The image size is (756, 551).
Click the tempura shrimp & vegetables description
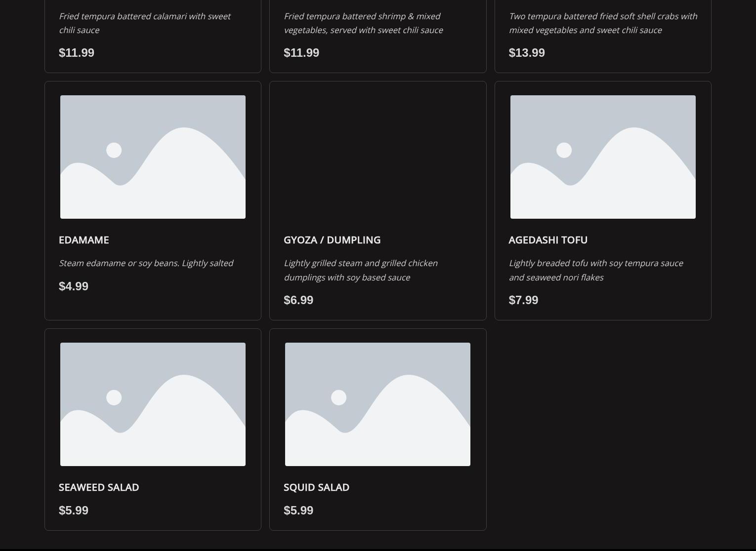[363, 23]
